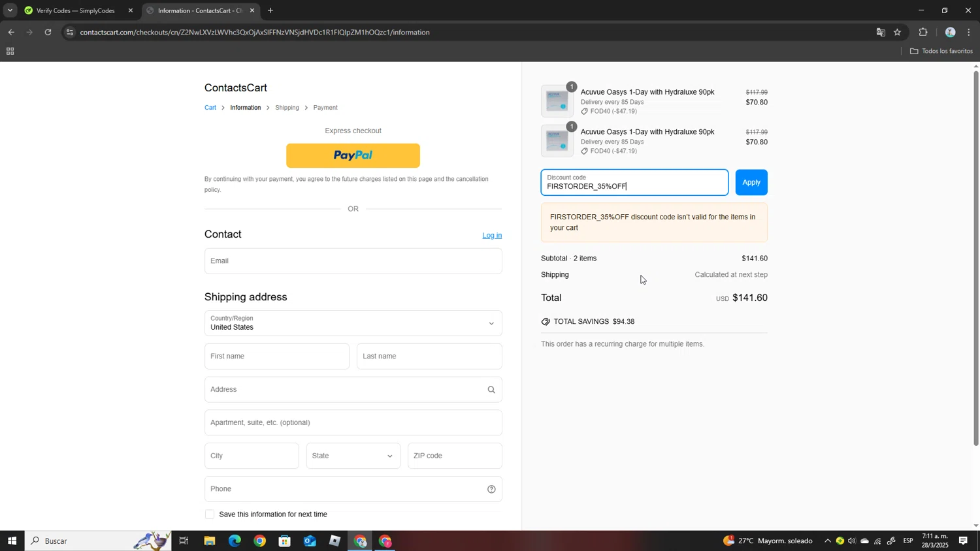This screenshot has height=551, width=980.
Task: Open Microsoft Store from the taskbar
Action: 285,541
